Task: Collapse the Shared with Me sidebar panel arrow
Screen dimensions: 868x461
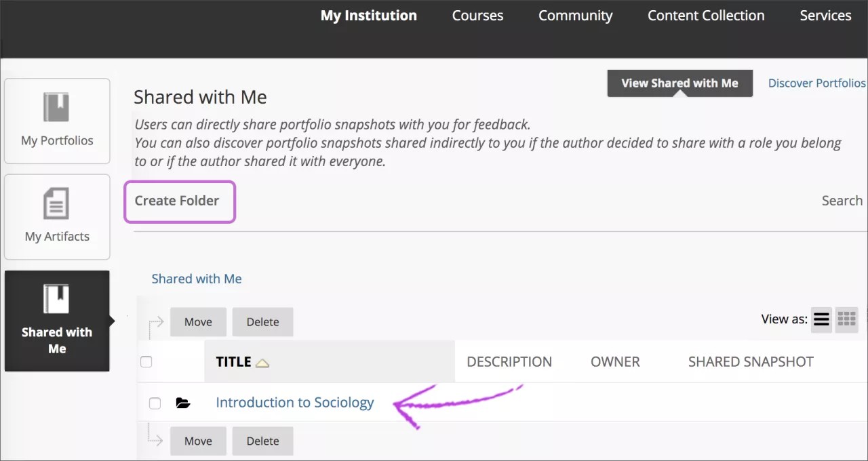Action: point(113,320)
